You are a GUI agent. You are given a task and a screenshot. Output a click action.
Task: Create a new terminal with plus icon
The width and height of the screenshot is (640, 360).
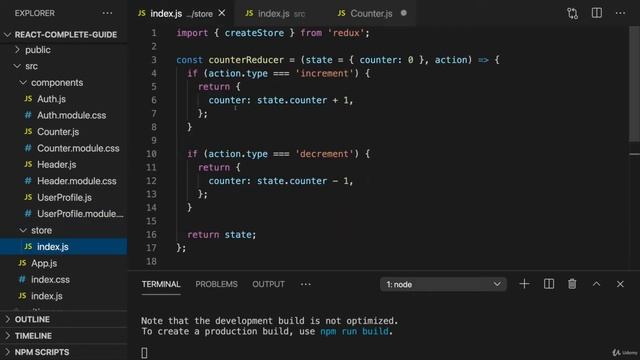(524, 284)
